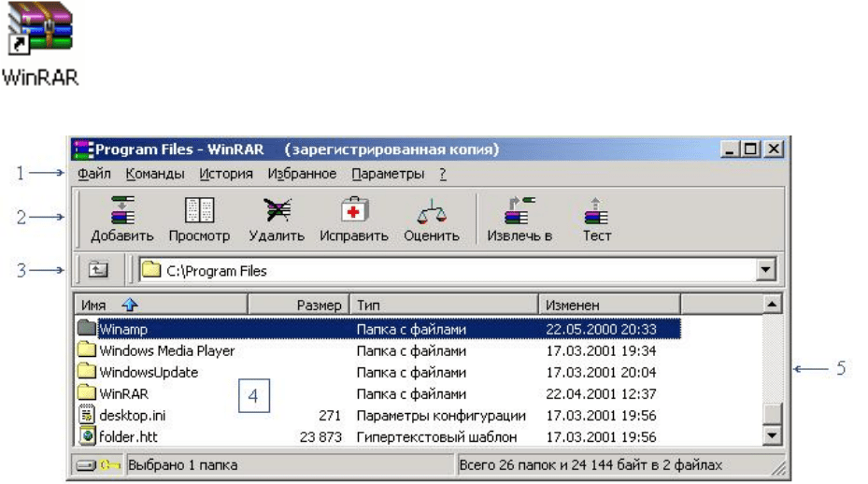Click the 17.03.2001 19:34 date cell
Viewport: 868px width, 484px height.
[601, 350]
